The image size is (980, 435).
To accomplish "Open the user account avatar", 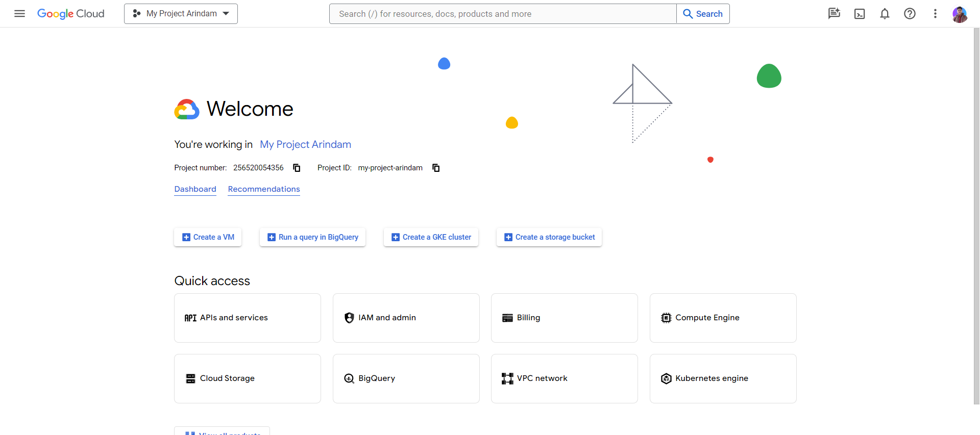I will (960, 14).
